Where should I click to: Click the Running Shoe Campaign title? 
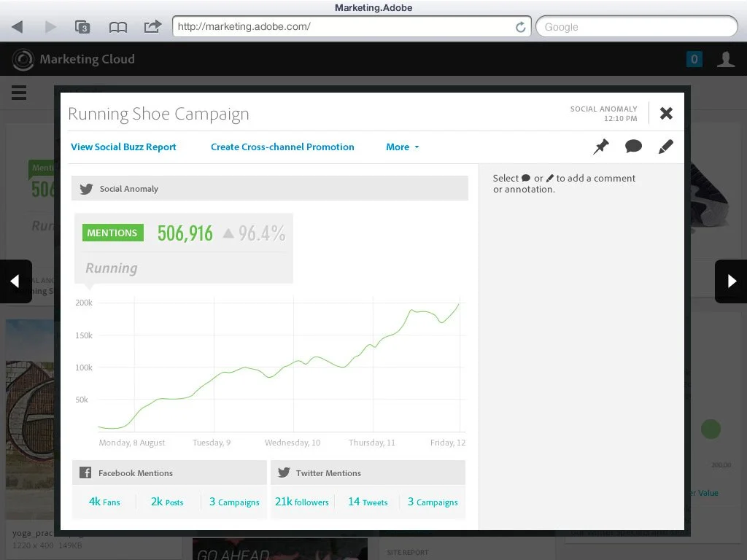158,114
